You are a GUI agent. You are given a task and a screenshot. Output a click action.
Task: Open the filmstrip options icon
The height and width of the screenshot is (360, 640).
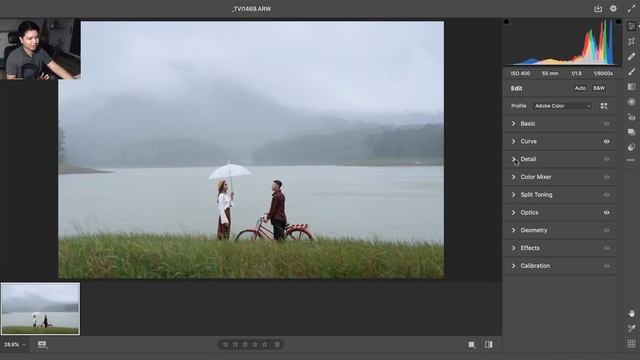point(42,345)
